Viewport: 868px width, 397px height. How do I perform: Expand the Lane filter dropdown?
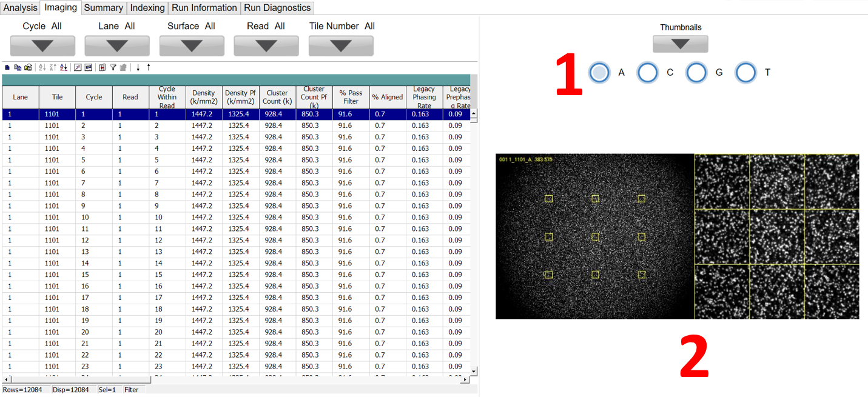pyautogui.click(x=116, y=45)
